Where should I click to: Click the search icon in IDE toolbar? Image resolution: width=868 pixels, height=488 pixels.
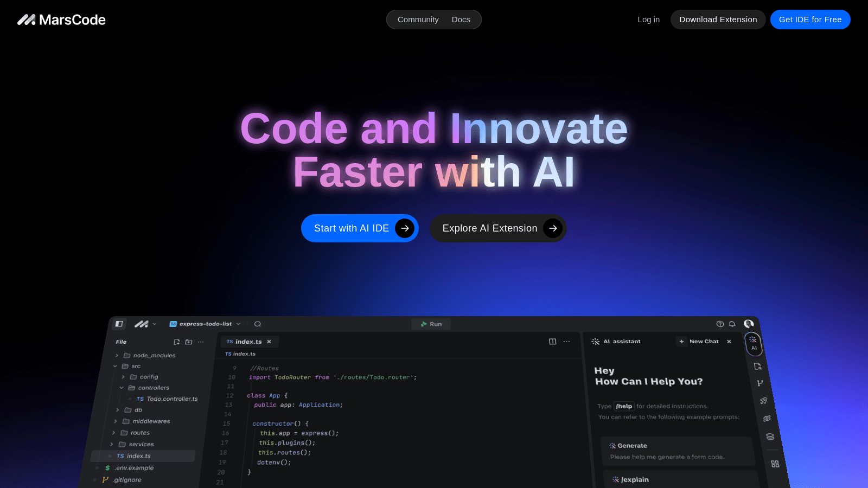click(x=258, y=324)
